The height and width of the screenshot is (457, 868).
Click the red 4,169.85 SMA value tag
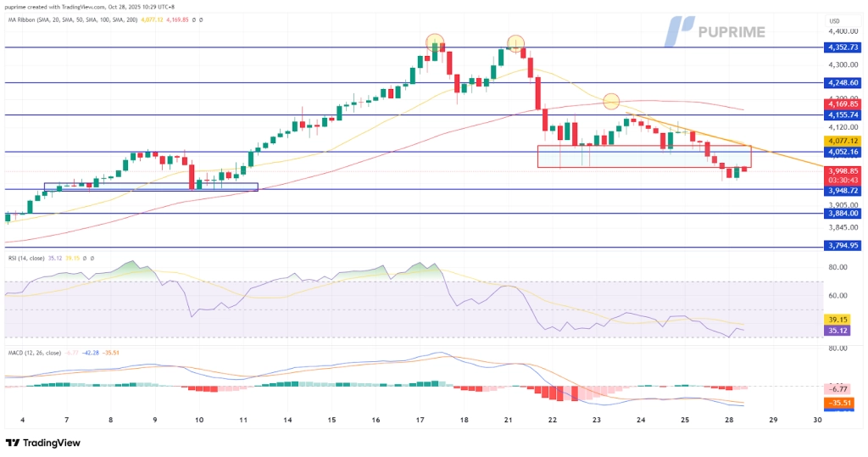tap(843, 104)
